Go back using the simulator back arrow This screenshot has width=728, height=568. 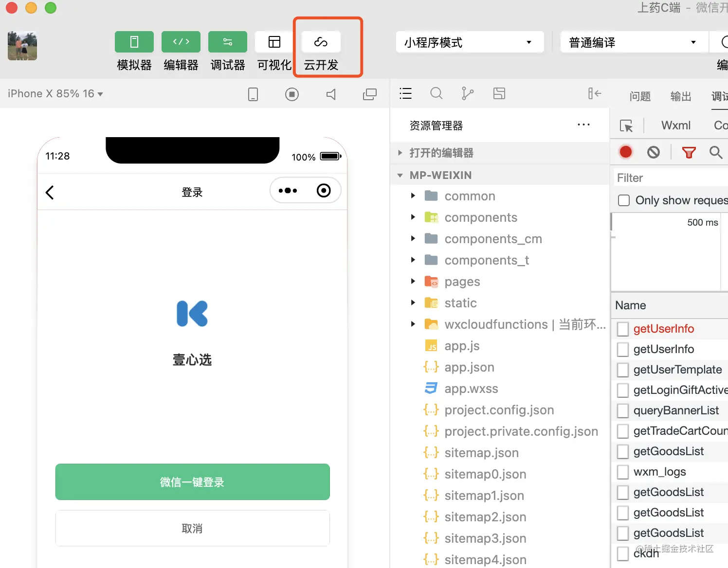(x=50, y=192)
